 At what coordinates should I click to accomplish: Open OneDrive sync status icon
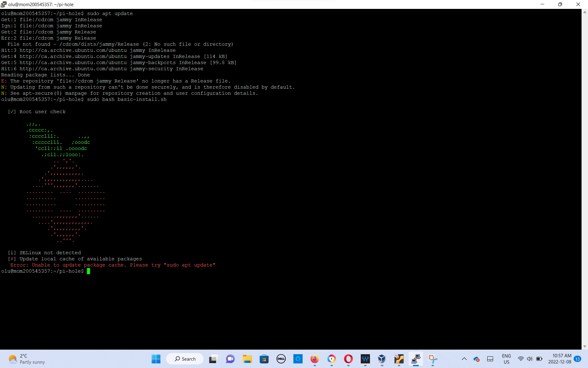[477, 359]
